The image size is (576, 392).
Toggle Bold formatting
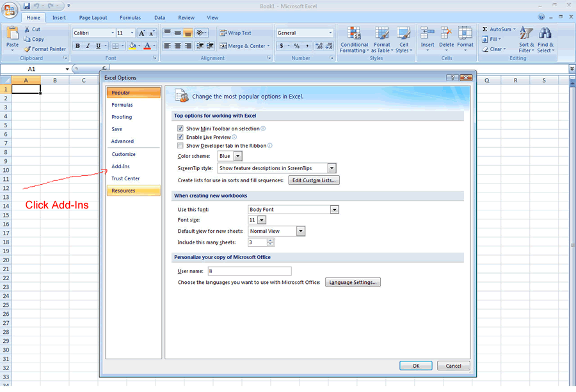pos(77,46)
